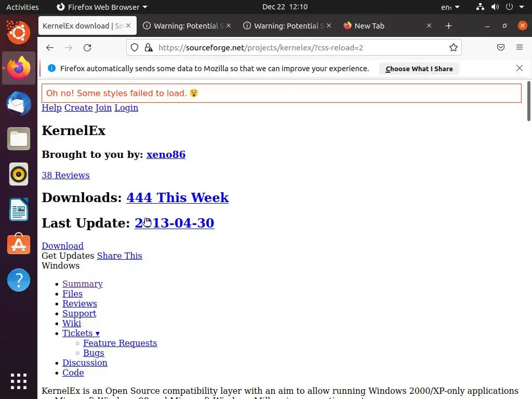Open Code navigation link
Viewport: 532px width, 399px height.
pyautogui.click(x=73, y=373)
